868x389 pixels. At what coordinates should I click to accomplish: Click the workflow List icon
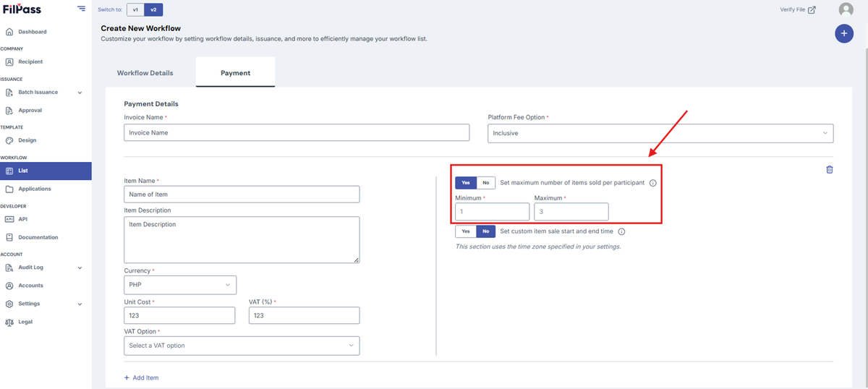9,171
